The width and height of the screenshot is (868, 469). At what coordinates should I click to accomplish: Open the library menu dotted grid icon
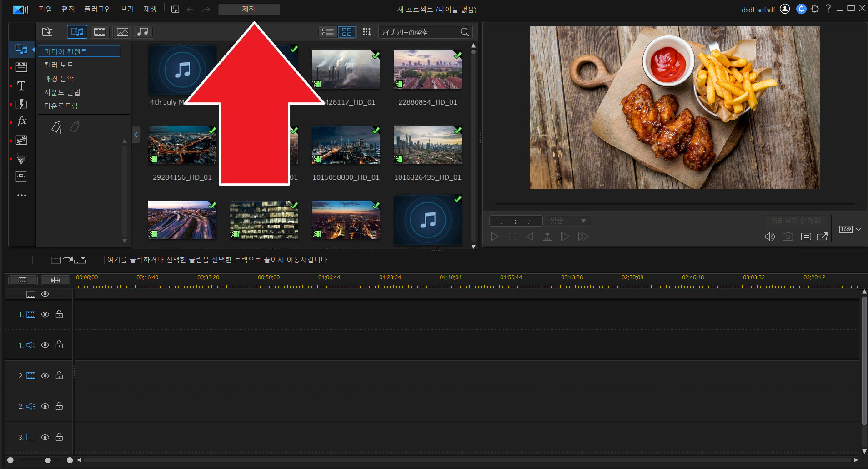tap(366, 32)
